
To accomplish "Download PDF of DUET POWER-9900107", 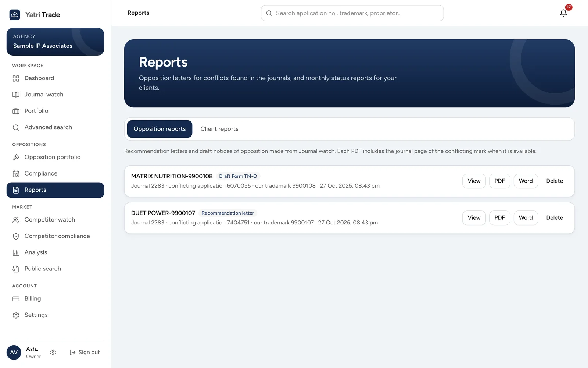I will 499,218.
